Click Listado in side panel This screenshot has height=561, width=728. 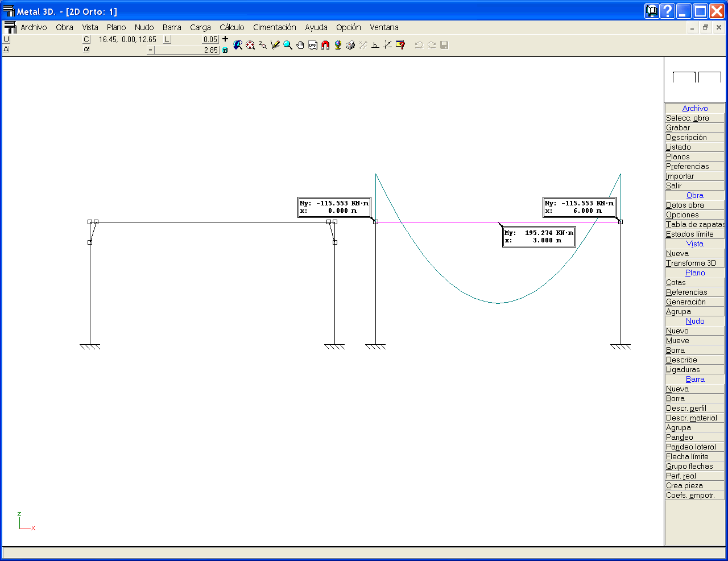pos(694,147)
